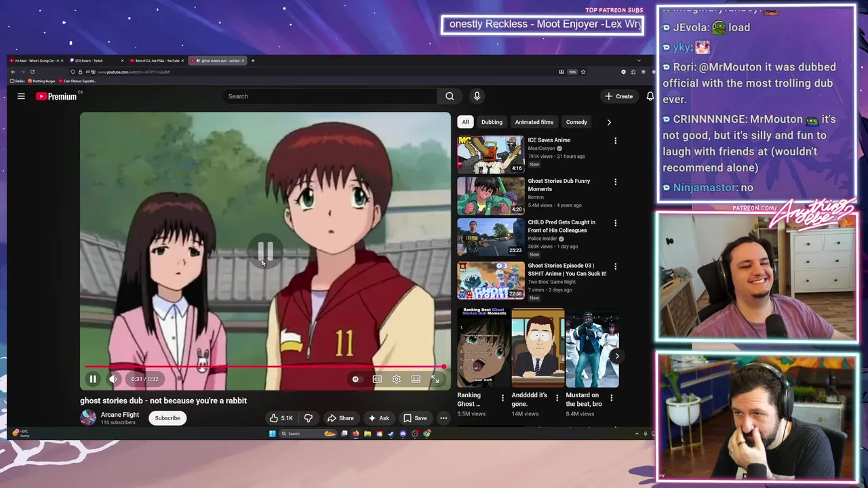Screen dimensions: 868x488
Task: Reload the page with the refresh icon
Action: click(x=32, y=72)
